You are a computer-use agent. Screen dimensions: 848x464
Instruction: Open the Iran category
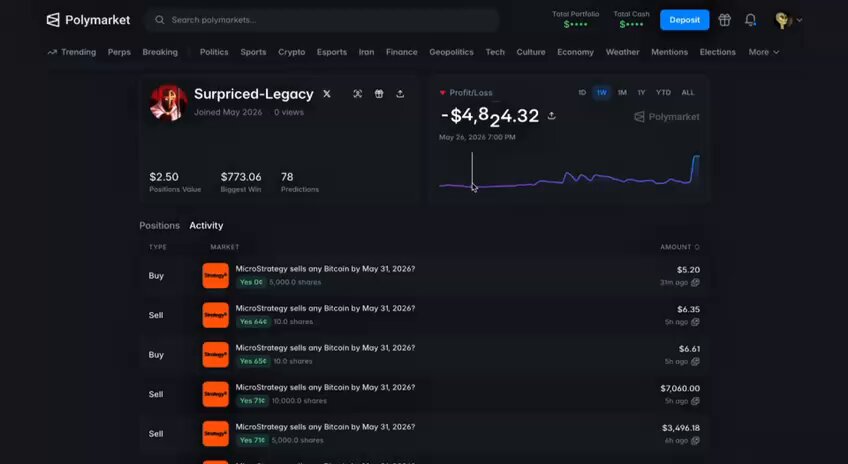[366, 52]
